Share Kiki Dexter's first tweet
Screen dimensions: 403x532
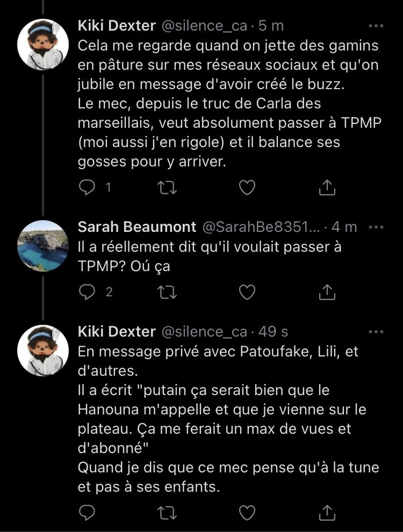[327, 187]
